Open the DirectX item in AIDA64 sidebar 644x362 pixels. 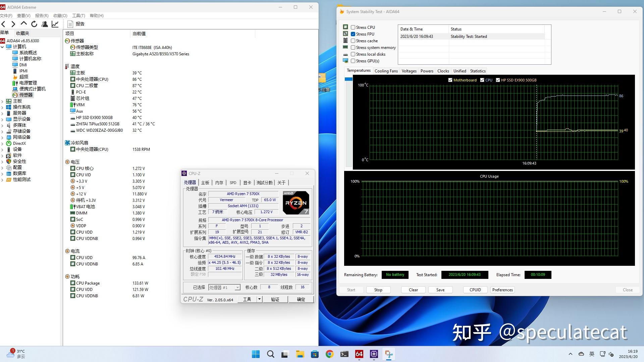click(x=19, y=143)
